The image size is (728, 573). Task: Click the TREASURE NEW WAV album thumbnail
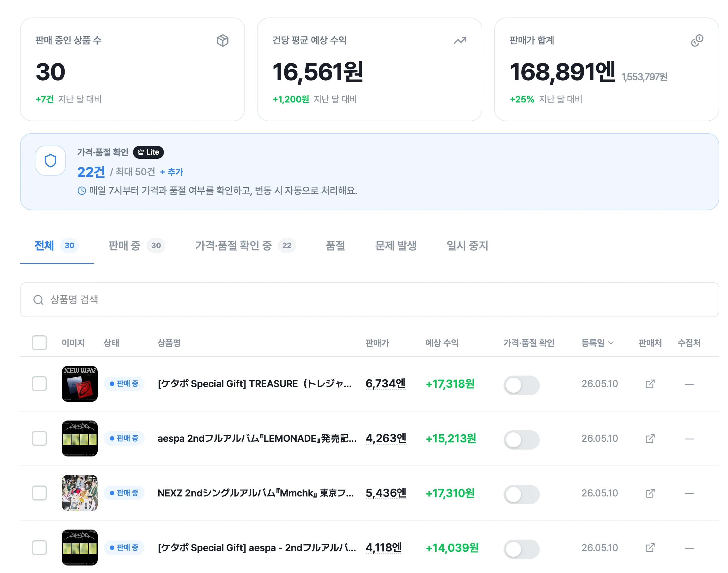80,384
